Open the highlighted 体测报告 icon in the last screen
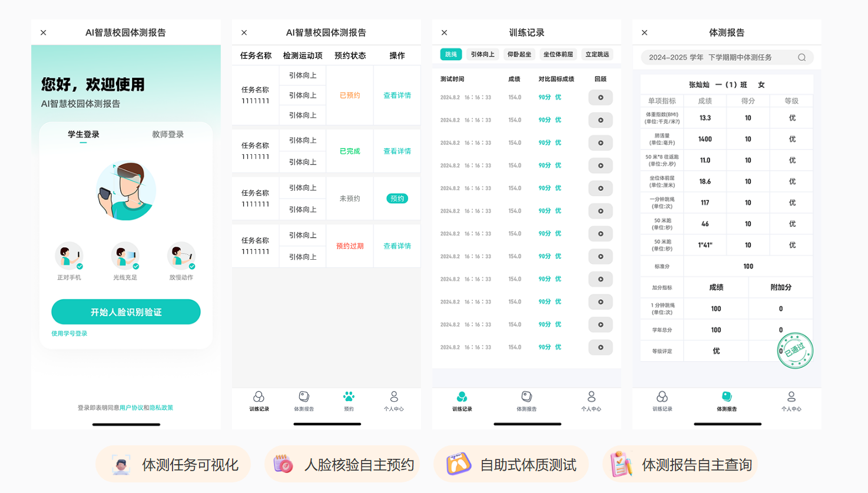Viewport: 868px width, 493px height. 727,398
